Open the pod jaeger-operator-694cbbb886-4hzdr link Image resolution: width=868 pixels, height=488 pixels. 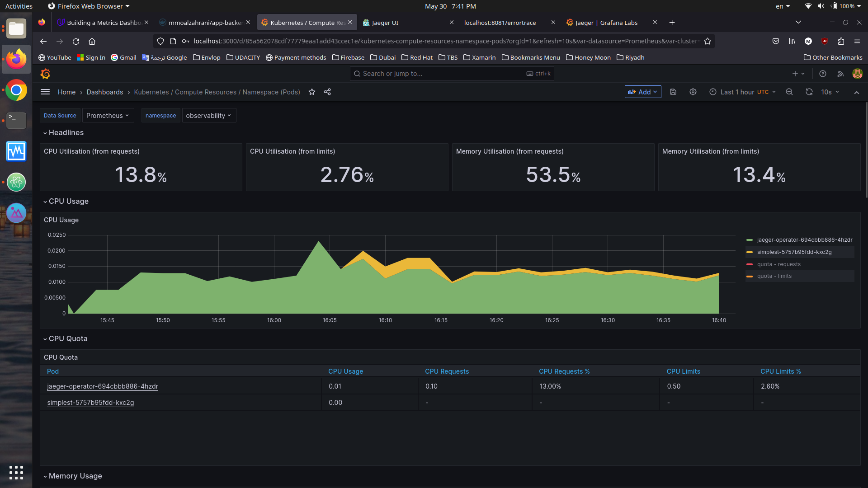point(102,386)
